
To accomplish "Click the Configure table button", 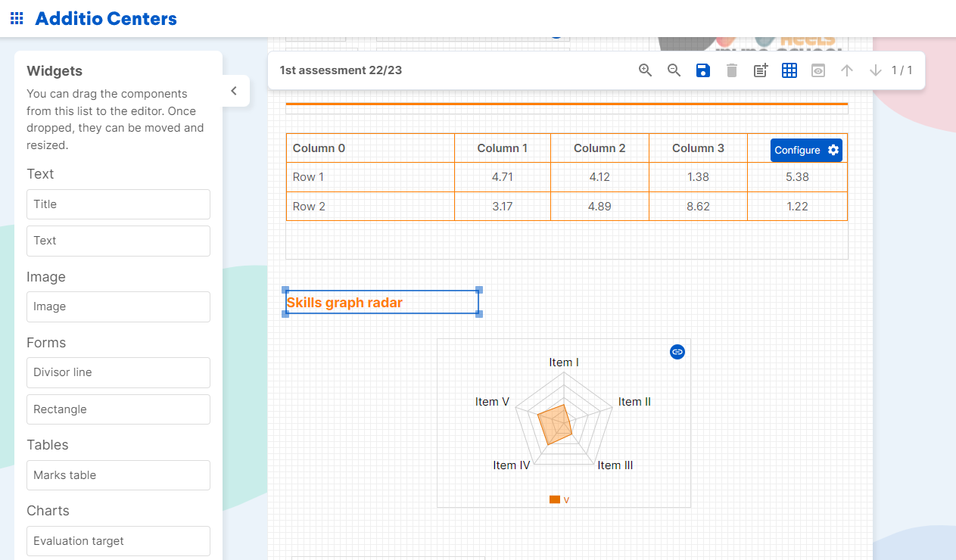I will point(806,150).
